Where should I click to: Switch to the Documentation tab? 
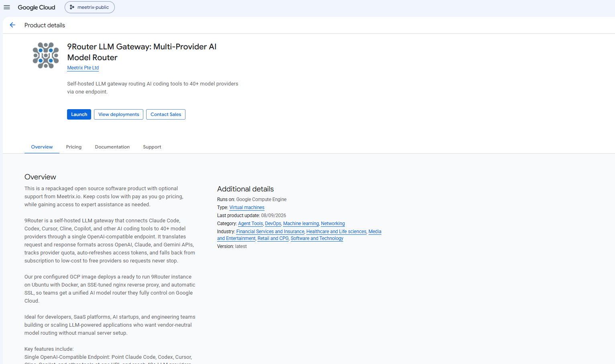(x=112, y=147)
